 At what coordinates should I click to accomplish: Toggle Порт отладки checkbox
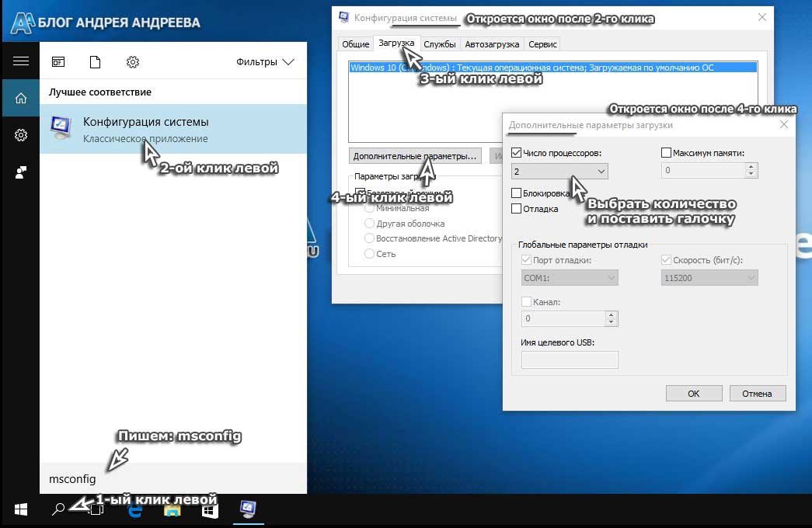(526, 260)
